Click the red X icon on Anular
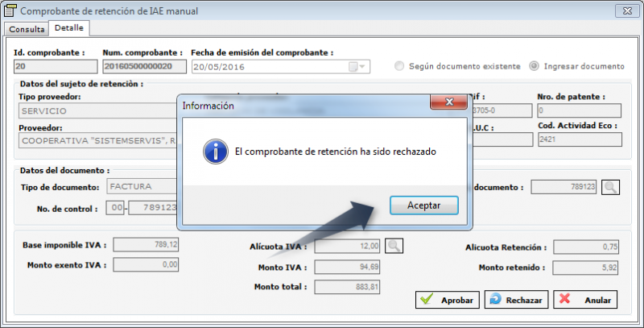 (565, 299)
